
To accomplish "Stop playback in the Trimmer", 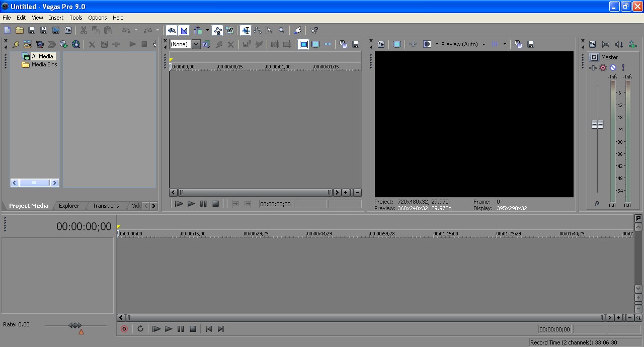I will [x=215, y=204].
